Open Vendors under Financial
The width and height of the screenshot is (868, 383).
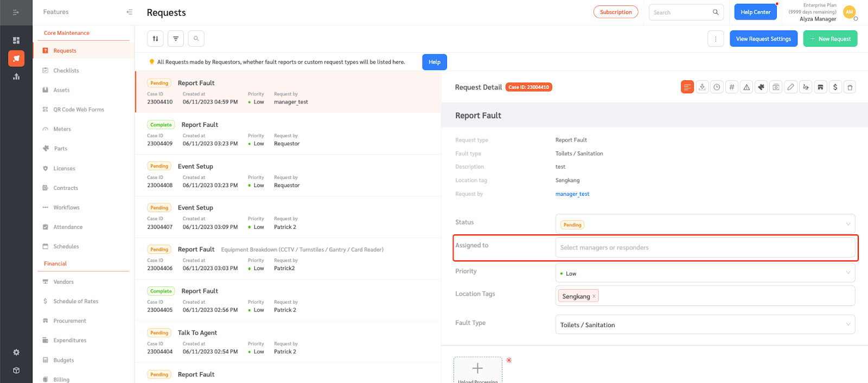click(x=63, y=282)
